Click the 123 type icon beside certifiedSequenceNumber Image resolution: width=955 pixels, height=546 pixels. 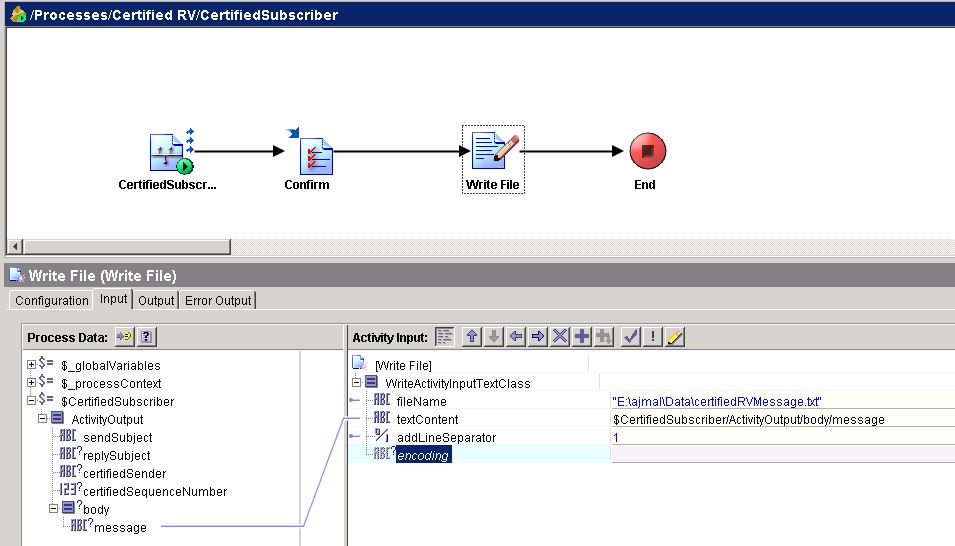70,489
